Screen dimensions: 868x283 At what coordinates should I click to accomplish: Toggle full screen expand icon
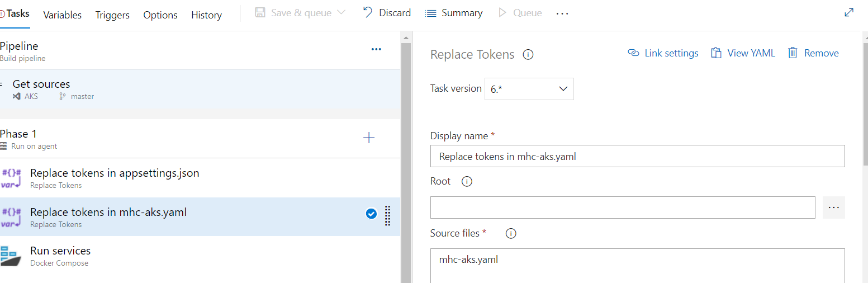[x=848, y=12]
